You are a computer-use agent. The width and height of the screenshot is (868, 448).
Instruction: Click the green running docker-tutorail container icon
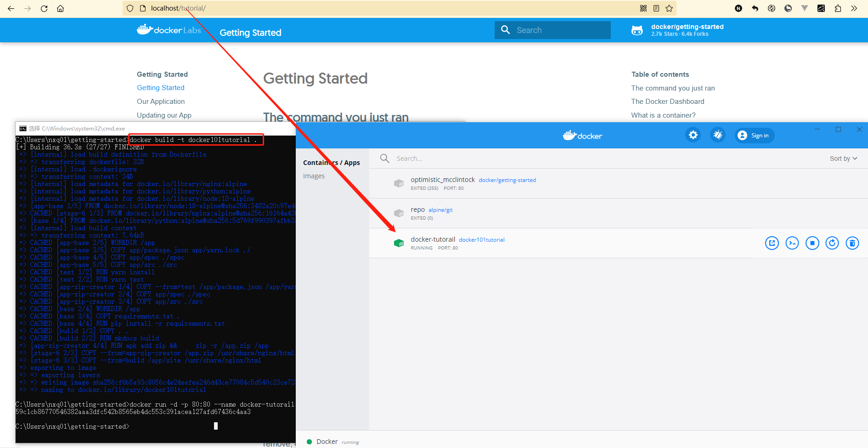[x=399, y=243]
